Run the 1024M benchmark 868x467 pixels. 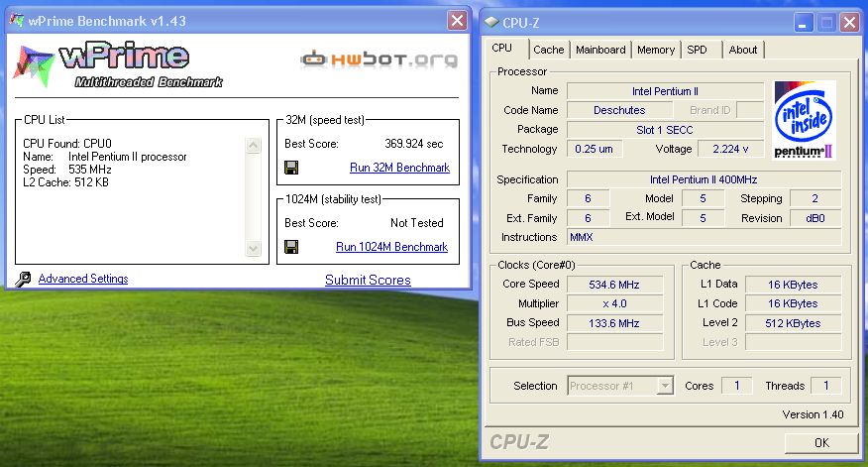click(x=392, y=247)
